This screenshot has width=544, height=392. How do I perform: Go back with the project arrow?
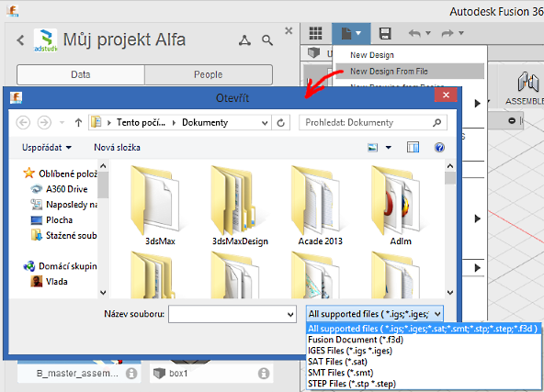tap(20, 39)
